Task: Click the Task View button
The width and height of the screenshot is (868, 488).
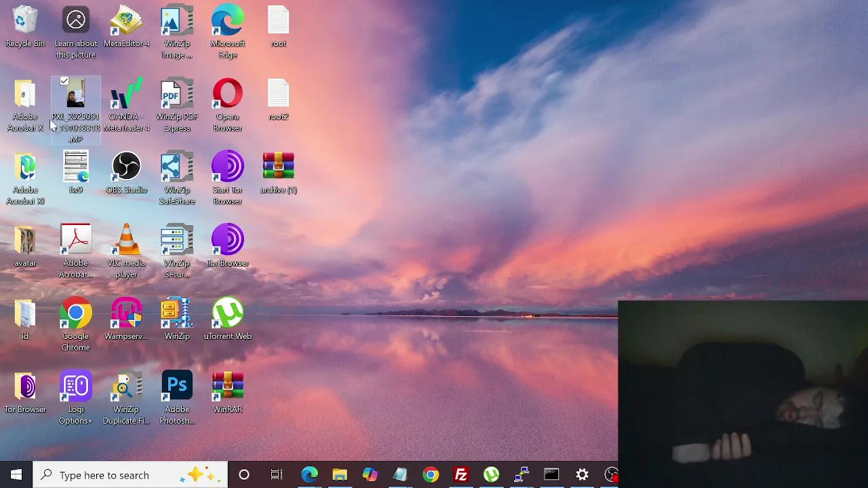Action: point(276,475)
